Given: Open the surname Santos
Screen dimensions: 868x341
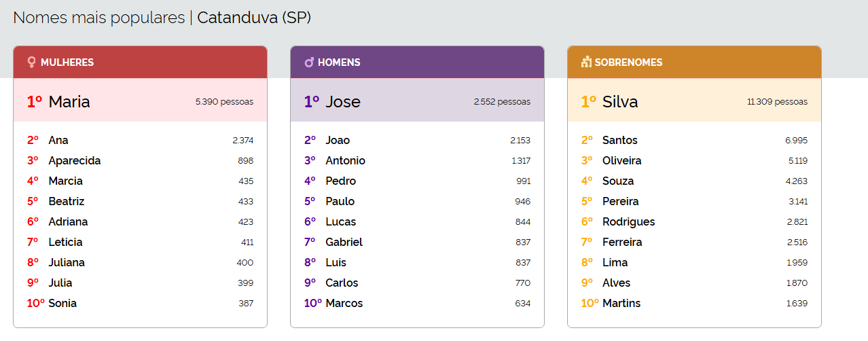Looking at the screenshot, I should pyautogui.click(x=620, y=141).
